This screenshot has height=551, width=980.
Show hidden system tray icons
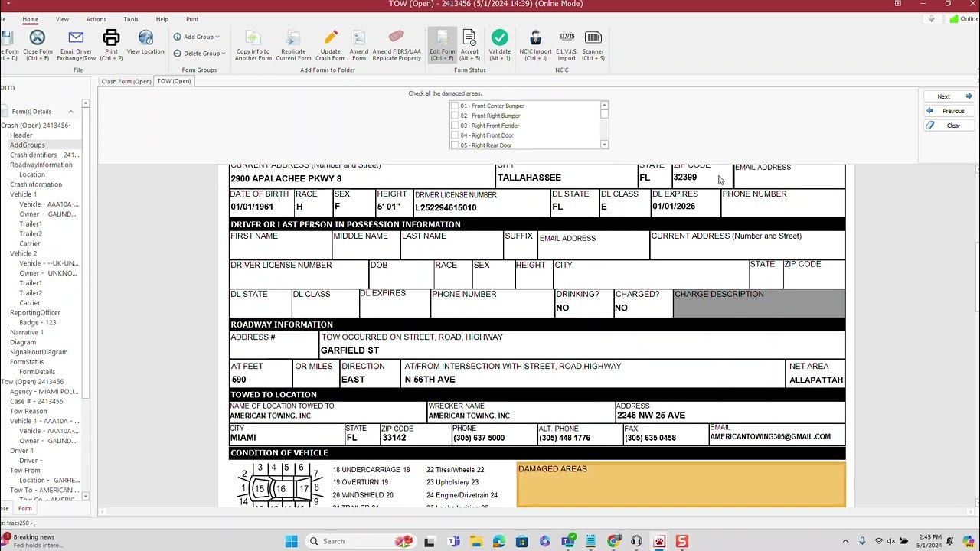[x=846, y=542]
